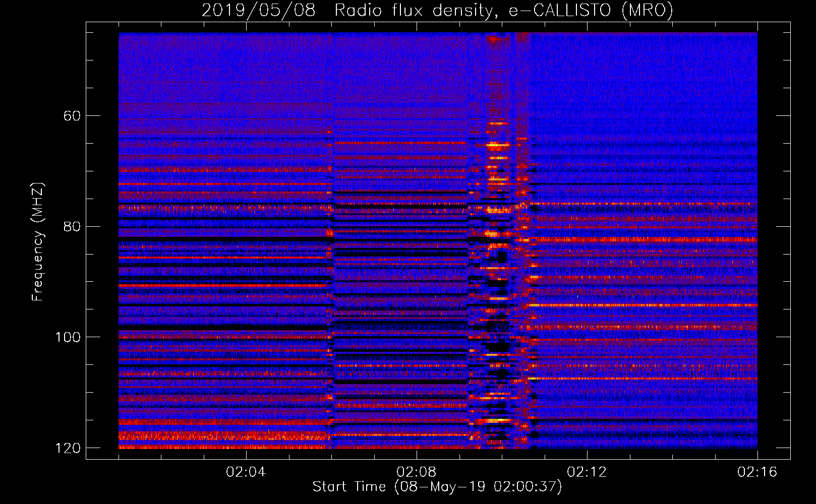Click the 02:16 time tick label
816x504 pixels.
(x=757, y=472)
